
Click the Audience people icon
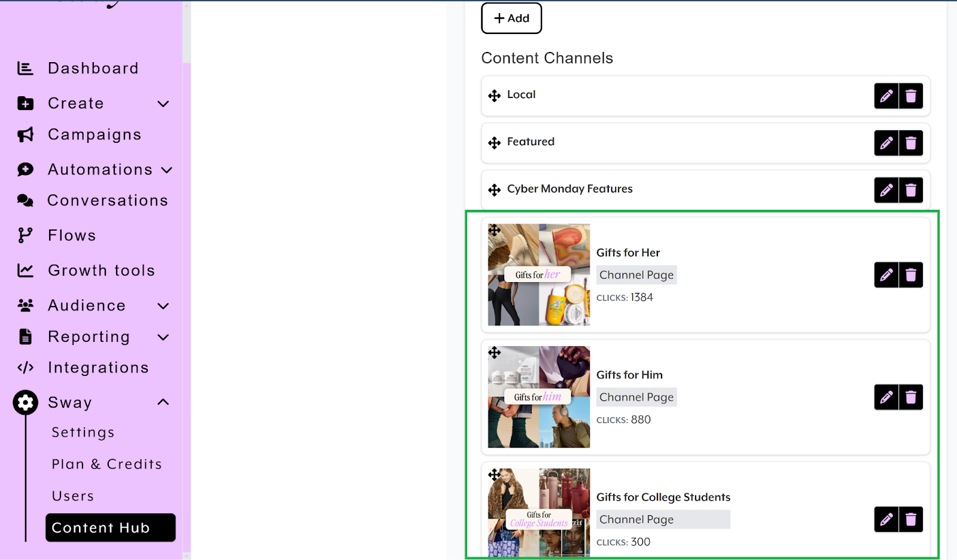tap(25, 305)
